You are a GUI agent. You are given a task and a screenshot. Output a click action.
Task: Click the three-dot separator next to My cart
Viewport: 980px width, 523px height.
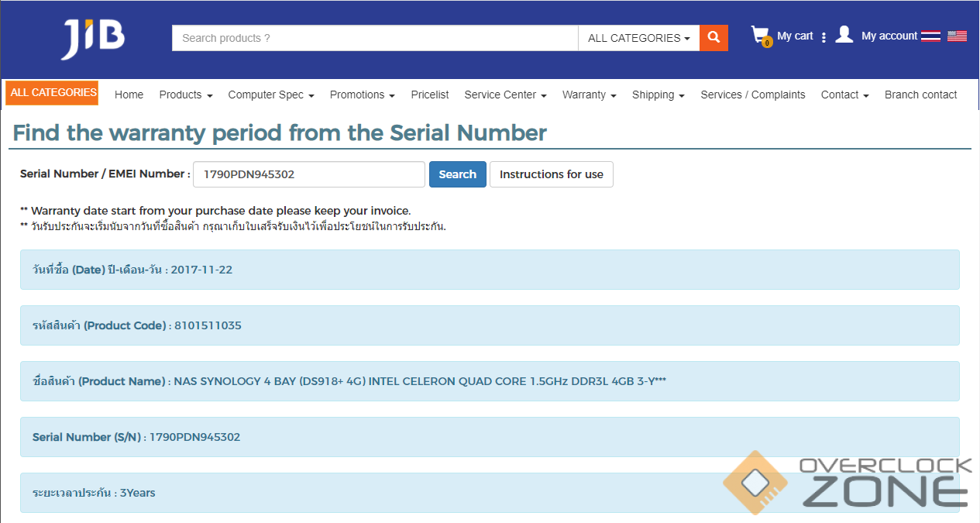click(x=824, y=37)
